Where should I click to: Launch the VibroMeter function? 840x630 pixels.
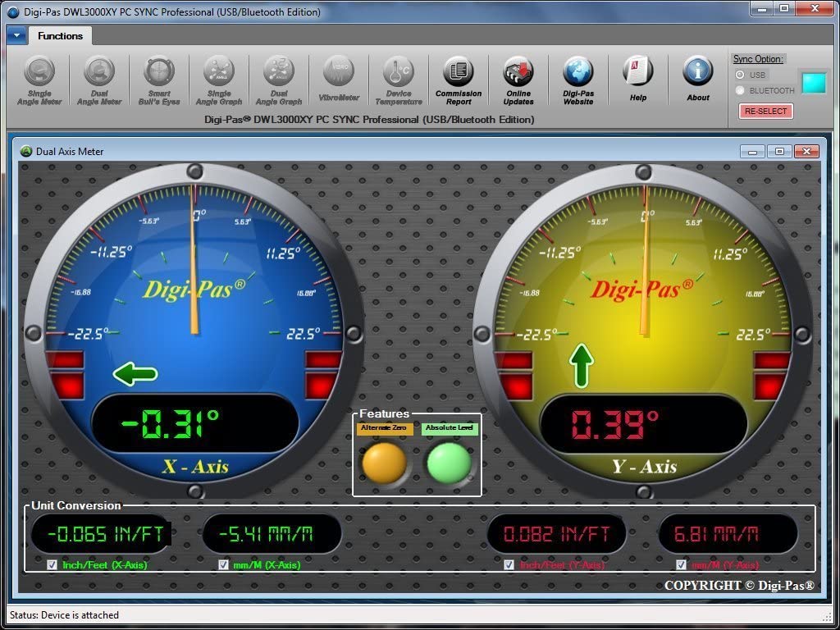pyautogui.click(x=339, y=80)
